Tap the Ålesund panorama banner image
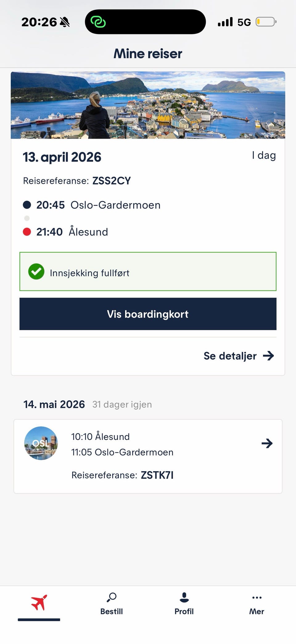The image size is (296, 644). 148,105
